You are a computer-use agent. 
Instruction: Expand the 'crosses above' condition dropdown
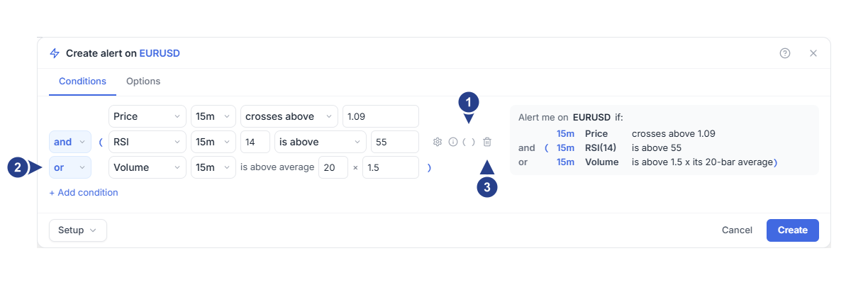point(289,116)
